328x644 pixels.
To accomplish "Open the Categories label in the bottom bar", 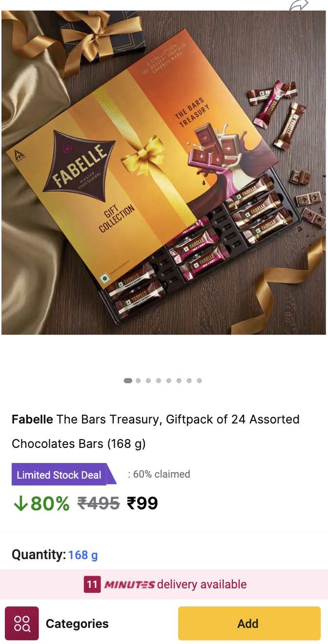I will pos(77,624).
